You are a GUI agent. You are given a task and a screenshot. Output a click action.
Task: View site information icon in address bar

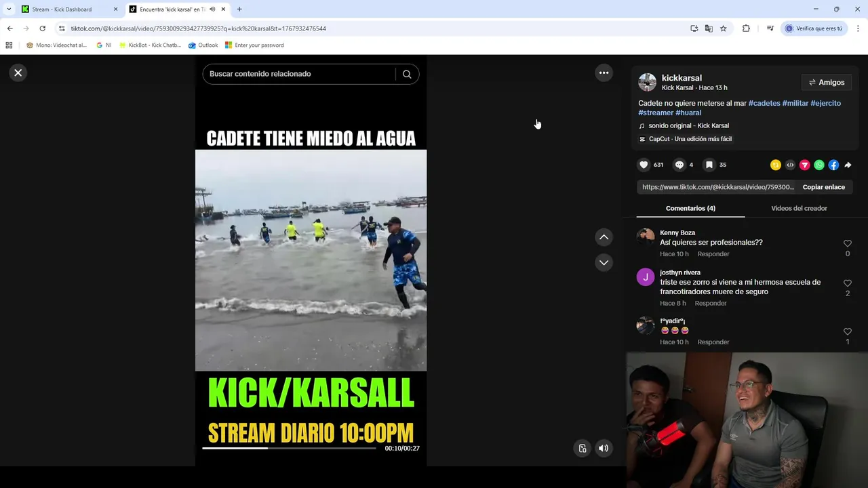(62, 28)
